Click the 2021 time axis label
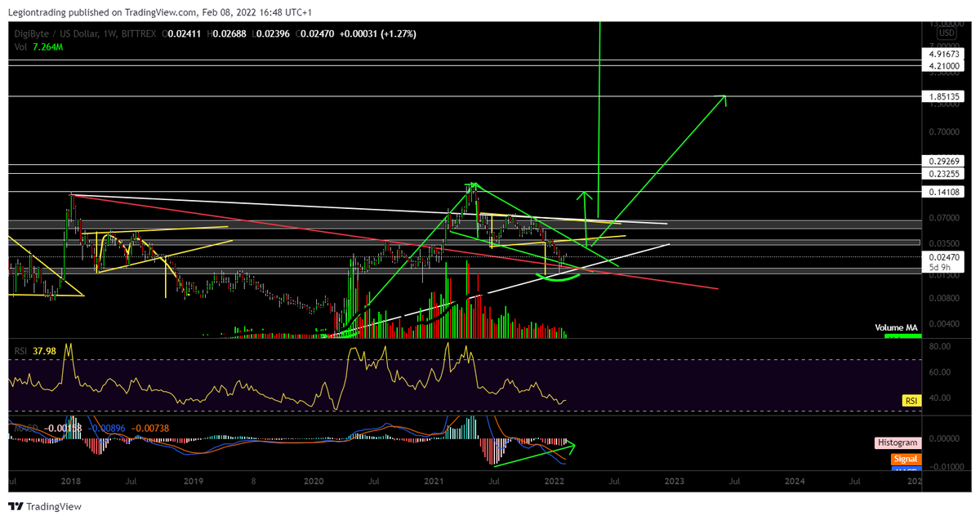Viewport: 980px width, 520px height. click(x=432, y=482)
